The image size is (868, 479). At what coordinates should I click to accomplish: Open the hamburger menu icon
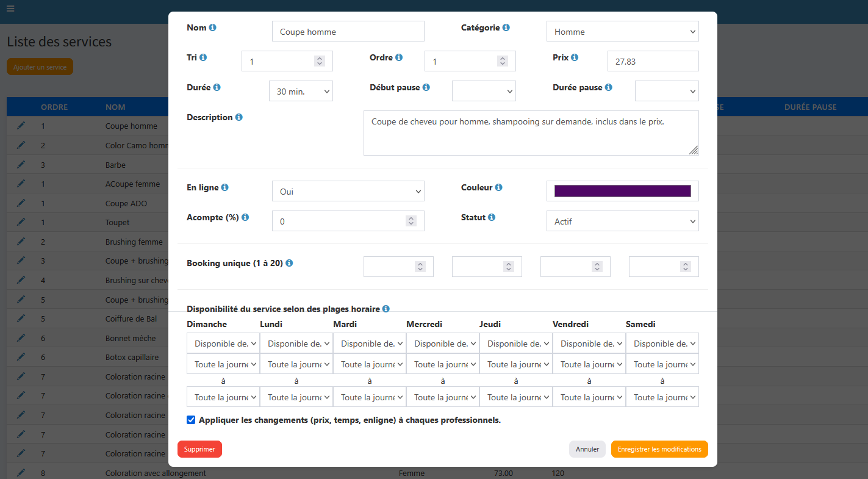pos(10,9)
